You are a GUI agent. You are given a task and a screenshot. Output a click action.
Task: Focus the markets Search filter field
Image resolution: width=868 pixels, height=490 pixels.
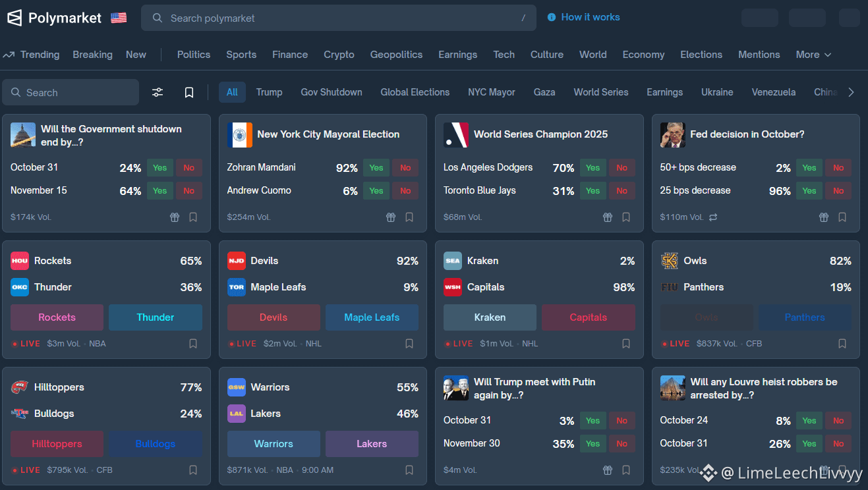click(x=71, y=92)
